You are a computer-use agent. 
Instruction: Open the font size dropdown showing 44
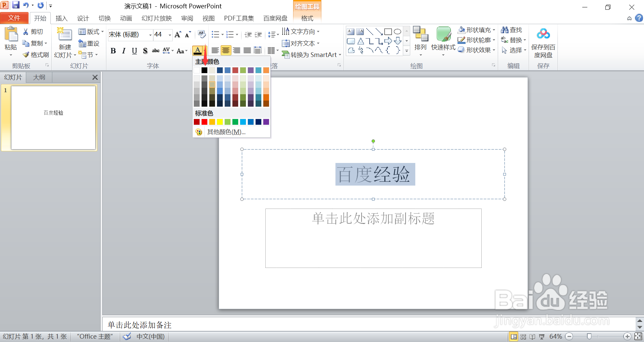[170, 35]
